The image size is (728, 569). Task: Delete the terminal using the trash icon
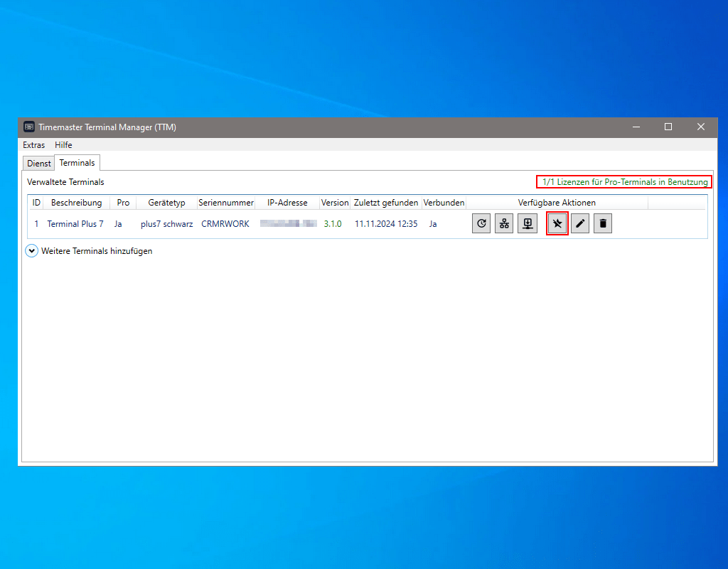tap(603, 223)
